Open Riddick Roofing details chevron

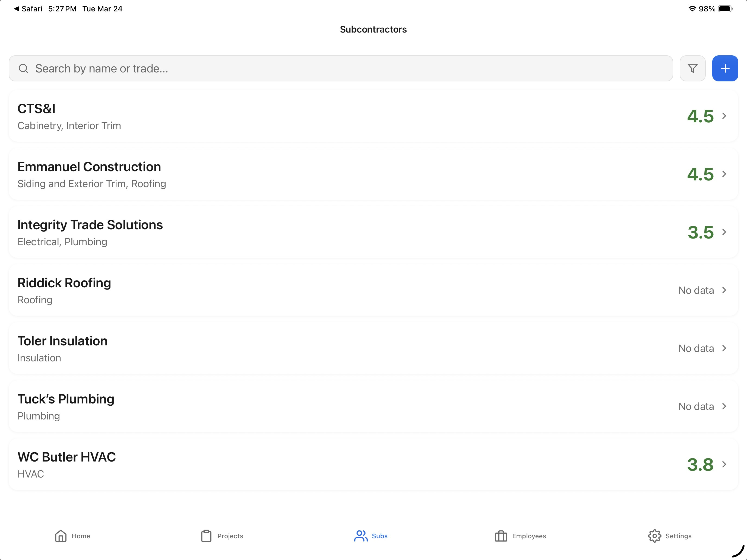tap(724, 290)
